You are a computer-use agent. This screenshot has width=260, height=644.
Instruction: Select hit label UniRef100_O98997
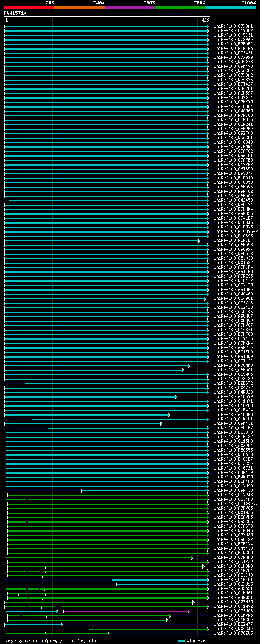coord(233,250)
